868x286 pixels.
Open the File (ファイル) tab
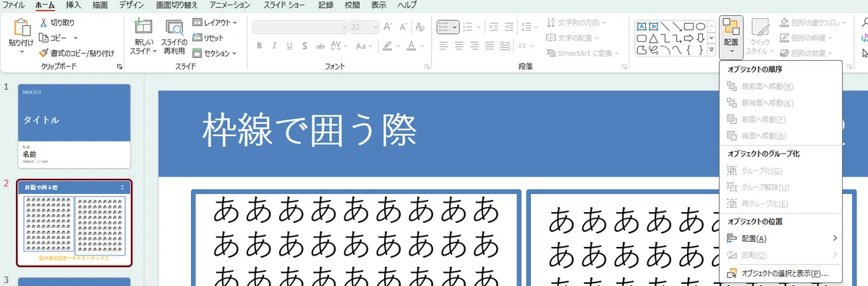(14, 5)
